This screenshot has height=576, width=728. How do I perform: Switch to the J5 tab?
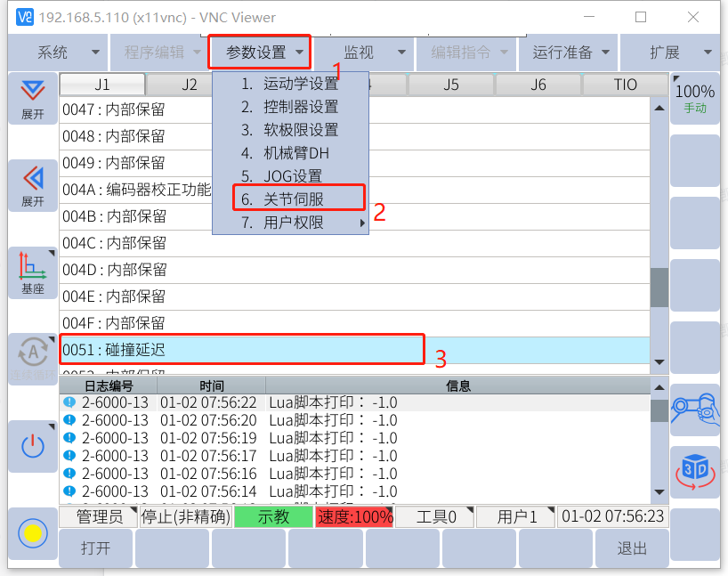pyautogui.click(x=451, y=85)
